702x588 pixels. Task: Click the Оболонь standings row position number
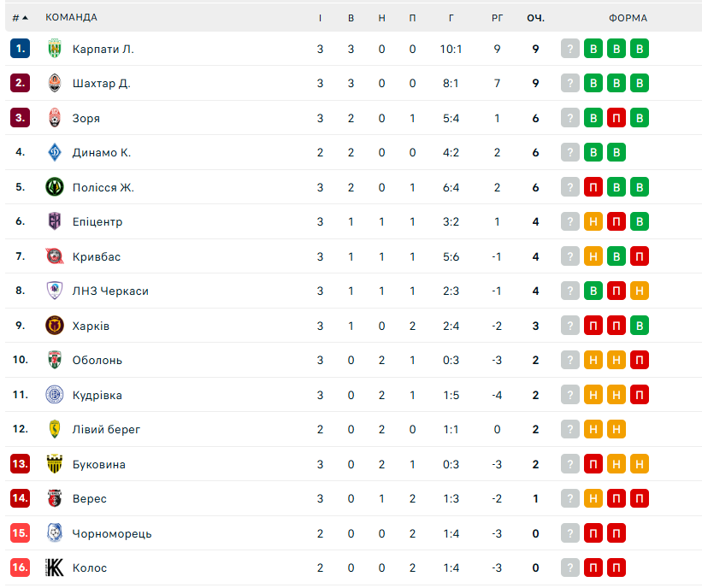coord(21,359)
